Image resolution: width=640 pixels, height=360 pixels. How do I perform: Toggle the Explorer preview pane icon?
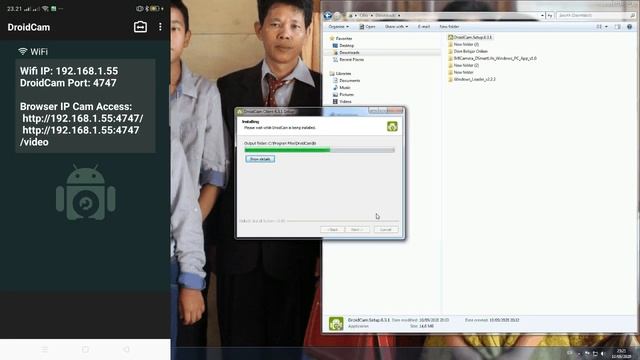pyautogui.click(x=618, y=27)
